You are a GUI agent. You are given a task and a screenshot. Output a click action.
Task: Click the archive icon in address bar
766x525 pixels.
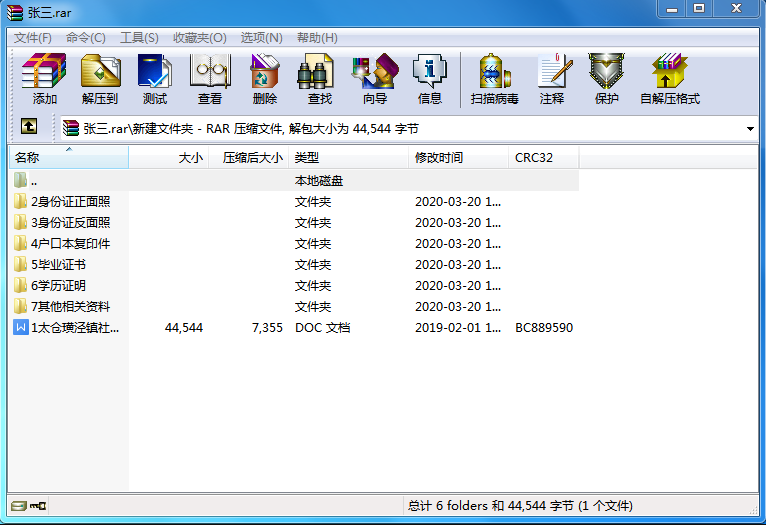pyautogui.click(x=71, y=128)
